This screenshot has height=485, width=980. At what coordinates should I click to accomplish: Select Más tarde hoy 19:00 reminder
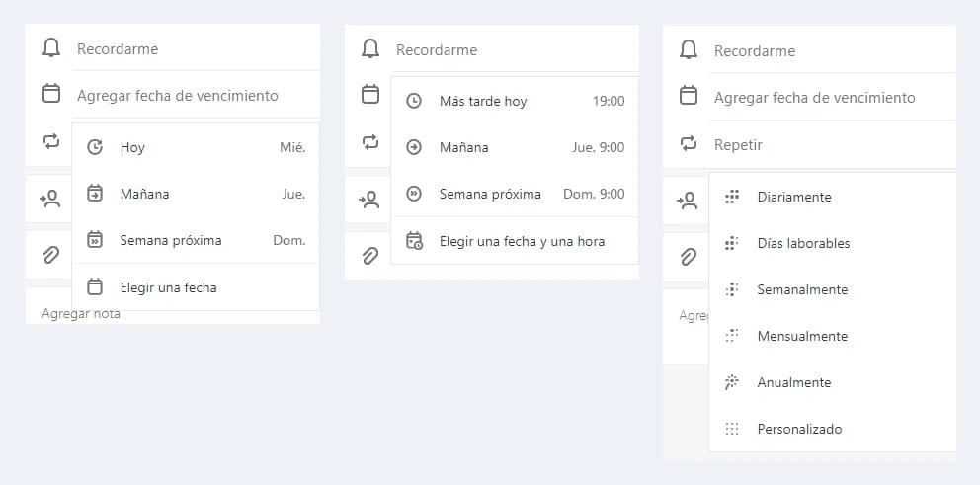point(515,101)
